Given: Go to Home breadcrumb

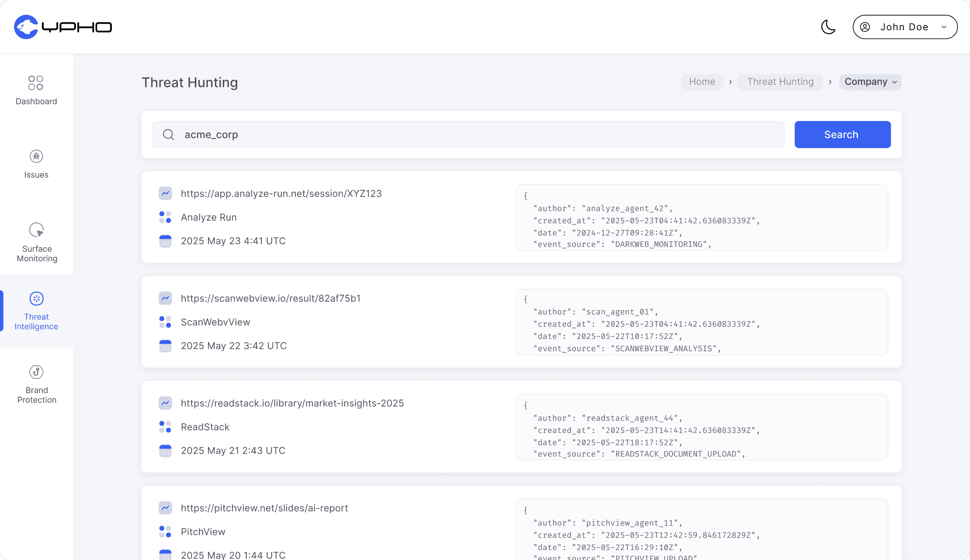Looking at the screenshot, I should click(702, 82).
